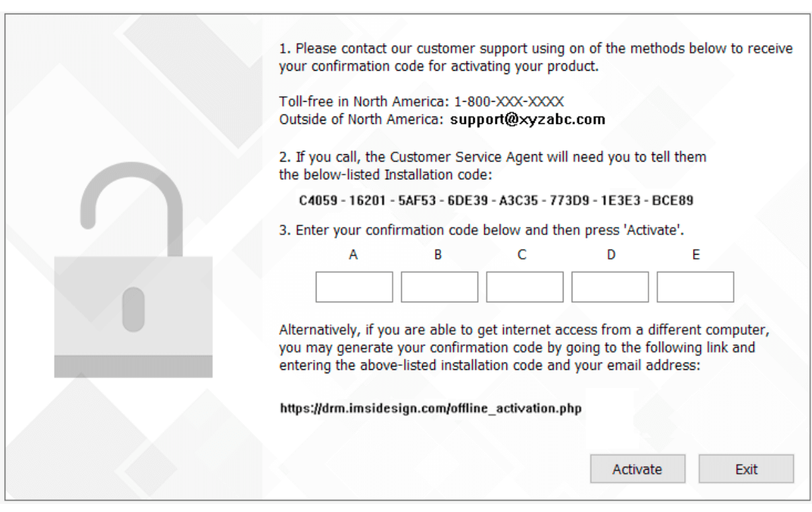
Task: Click column label E above the fields
Action: [696, 255]
